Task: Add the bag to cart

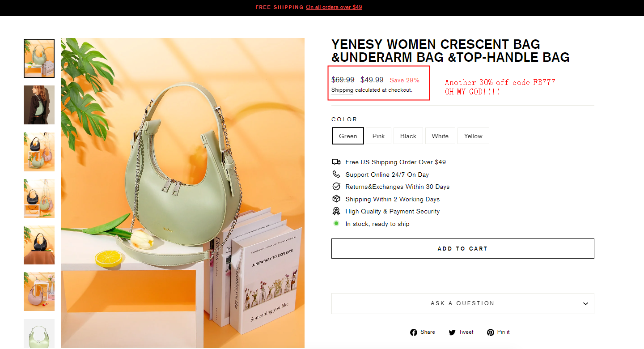Action: pos(462,248)
